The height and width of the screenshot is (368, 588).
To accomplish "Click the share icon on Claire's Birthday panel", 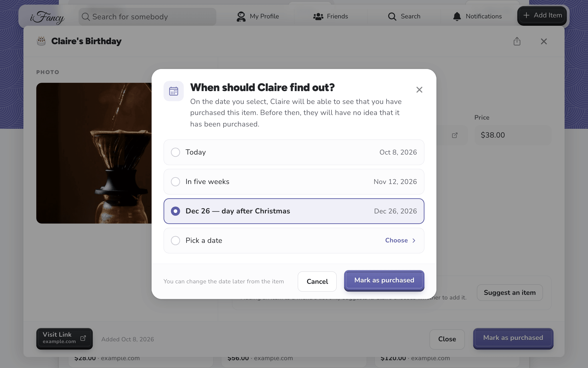I will pyautogui.click(x=517, y=41).
